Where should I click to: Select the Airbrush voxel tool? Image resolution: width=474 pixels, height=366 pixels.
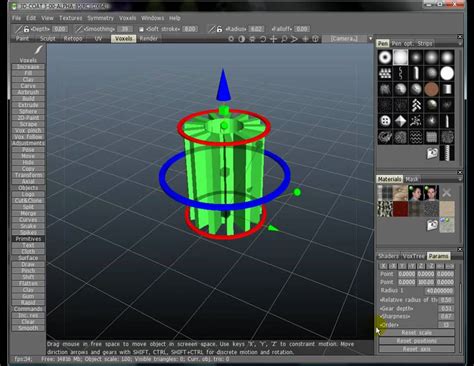pyautogui.click(x=28, y=92)
